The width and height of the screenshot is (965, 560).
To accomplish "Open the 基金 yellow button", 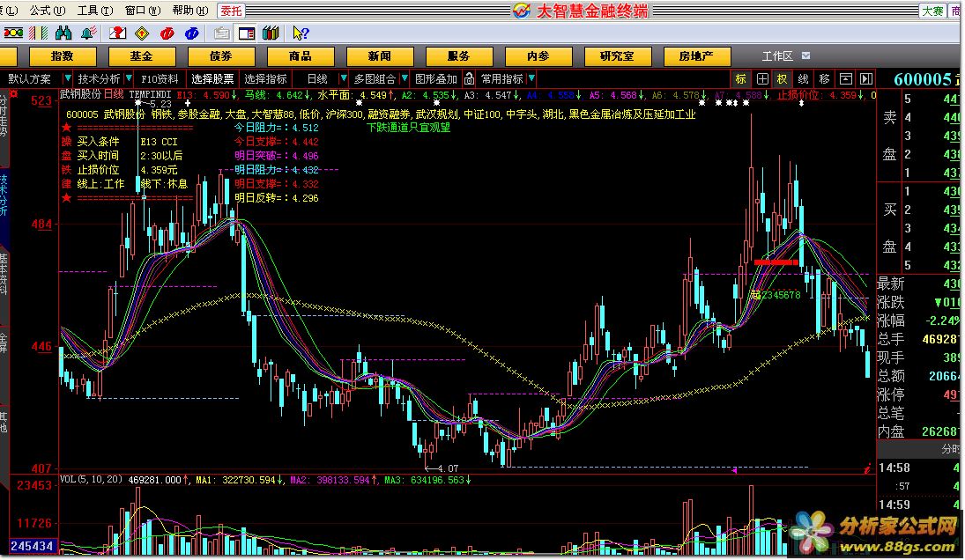I will tap(142, 56).
